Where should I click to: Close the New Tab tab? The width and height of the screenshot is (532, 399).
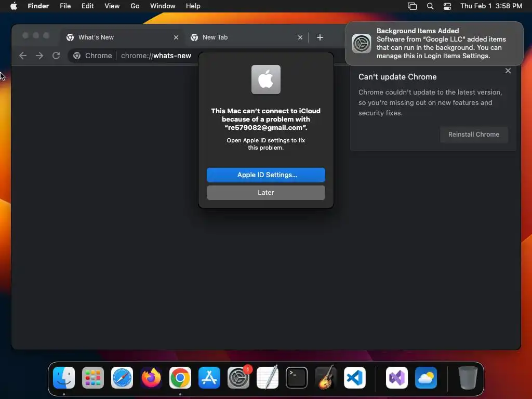[300, 37]
